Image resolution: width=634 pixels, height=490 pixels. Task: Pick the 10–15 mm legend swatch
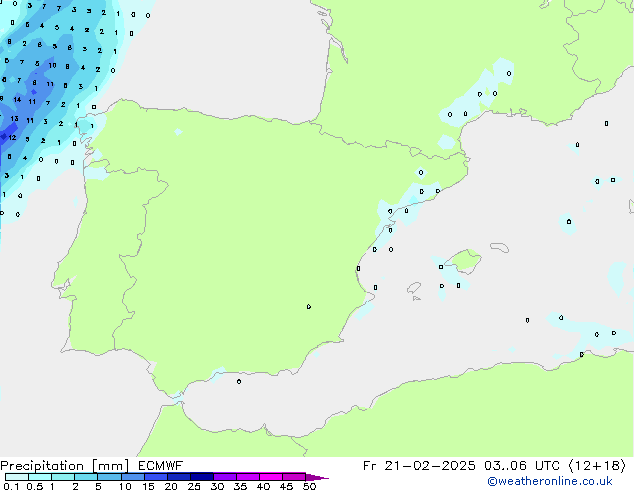click(x=132, y=477)
